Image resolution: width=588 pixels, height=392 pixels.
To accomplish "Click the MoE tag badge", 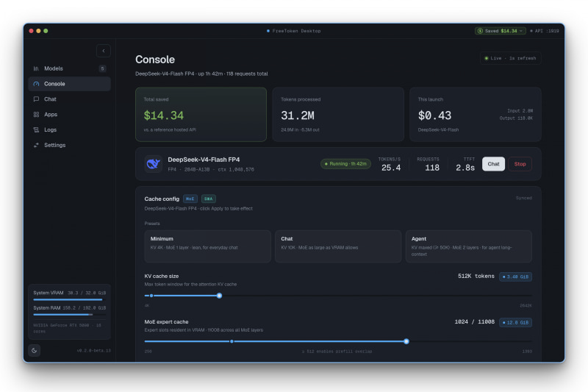I will (x=190, y=199).
